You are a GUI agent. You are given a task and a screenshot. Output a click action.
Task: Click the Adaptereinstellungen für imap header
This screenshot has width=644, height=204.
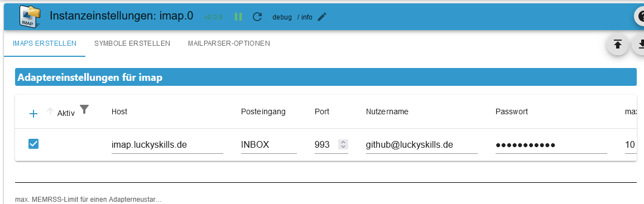326,77
